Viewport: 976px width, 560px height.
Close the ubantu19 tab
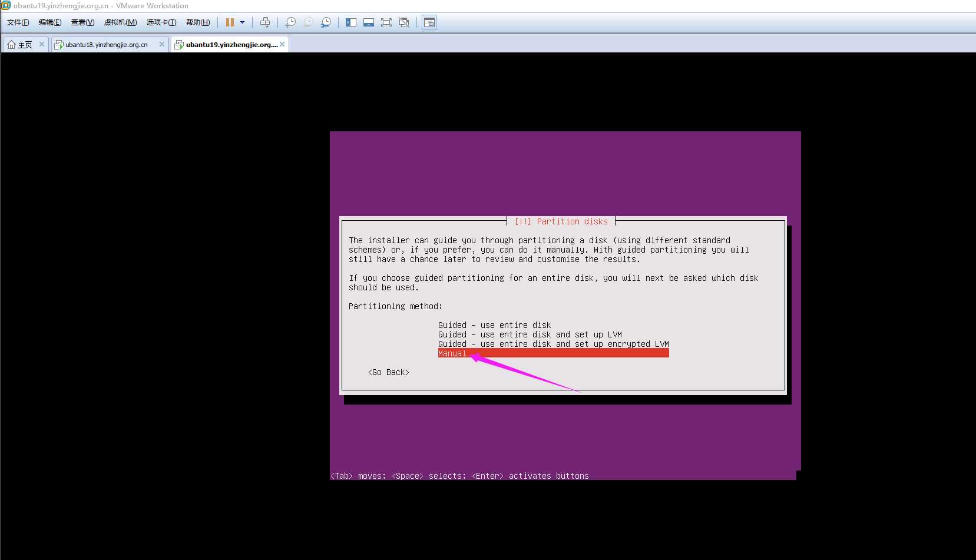pos(282,44)
